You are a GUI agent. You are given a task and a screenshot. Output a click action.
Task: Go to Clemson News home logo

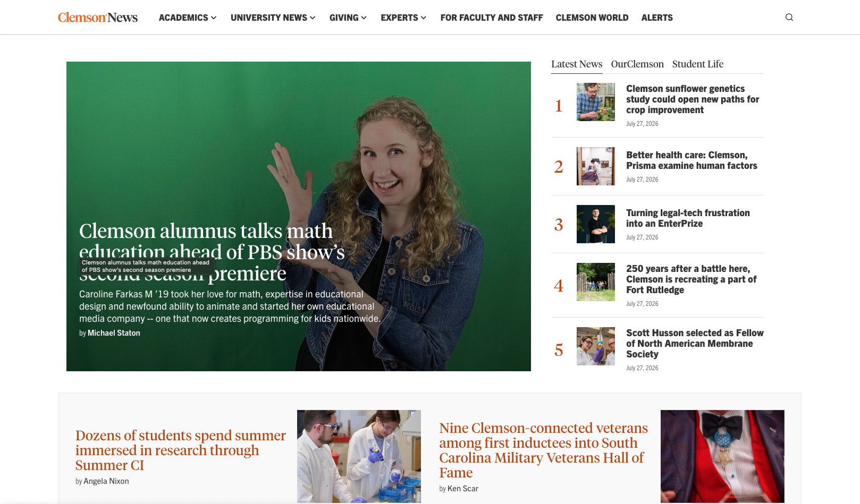pyautogui.click(x=98, y=18)
